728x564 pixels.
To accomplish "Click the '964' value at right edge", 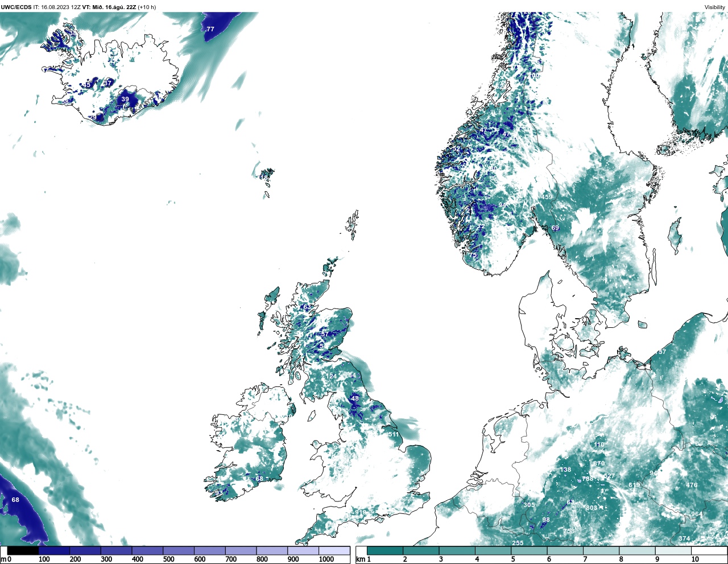I will pos(697,514).
